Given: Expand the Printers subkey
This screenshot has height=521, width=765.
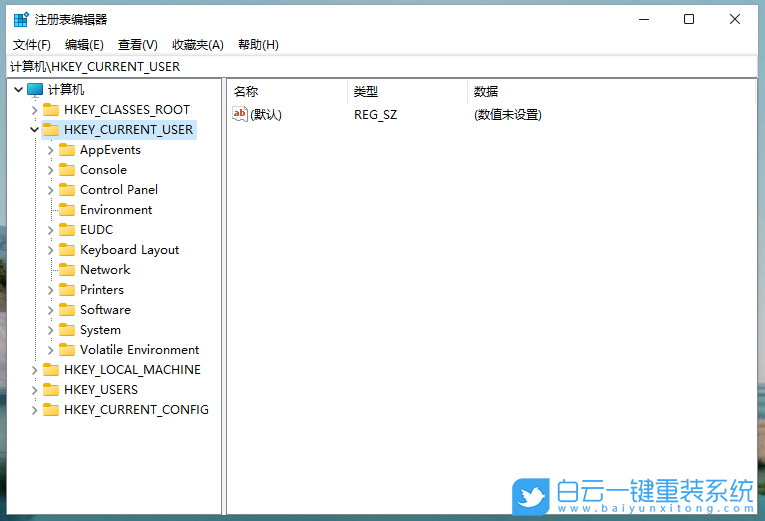Looking at the screenshot, I should (51, 290).
